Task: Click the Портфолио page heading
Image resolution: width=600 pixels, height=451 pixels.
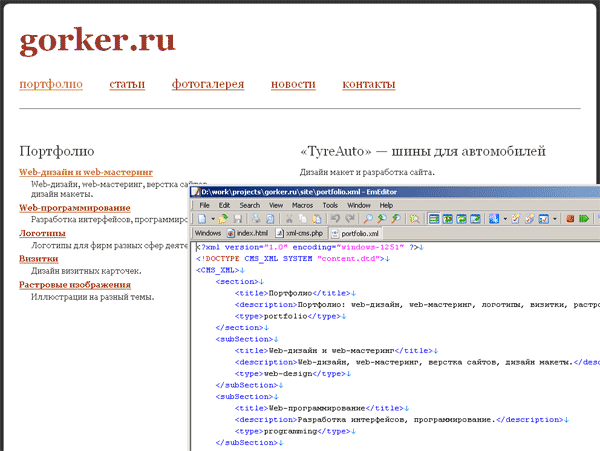Action: point(57,151)
